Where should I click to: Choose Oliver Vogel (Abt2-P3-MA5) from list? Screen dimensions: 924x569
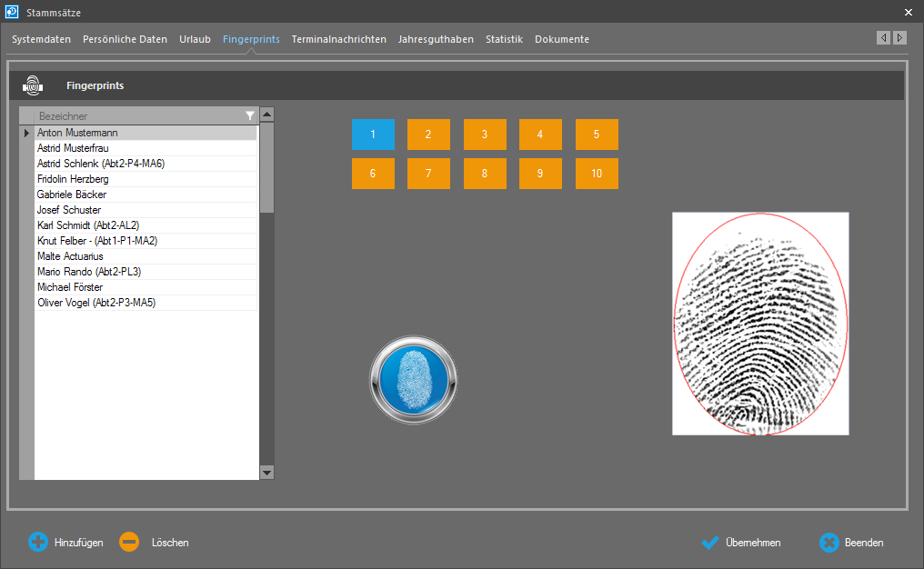point(96,303)
